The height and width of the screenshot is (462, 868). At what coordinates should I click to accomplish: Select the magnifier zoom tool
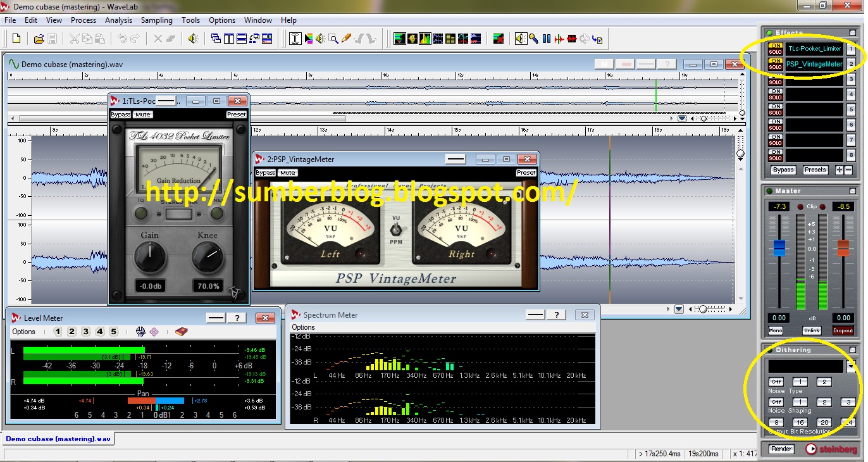pos(333,39)
